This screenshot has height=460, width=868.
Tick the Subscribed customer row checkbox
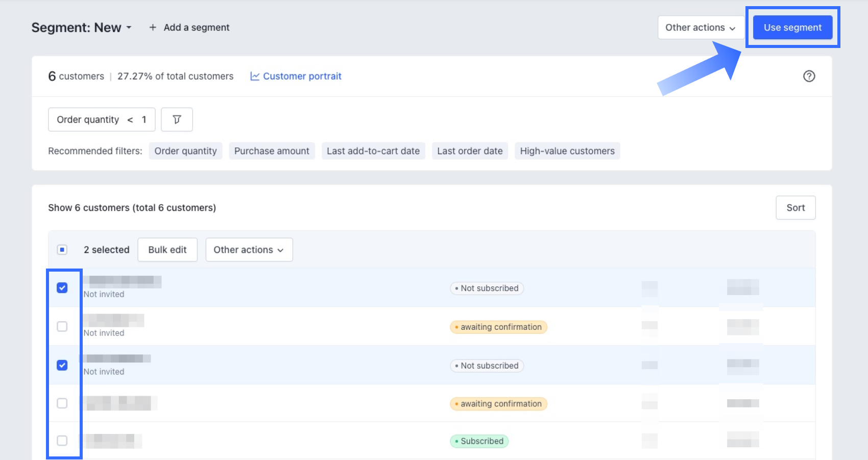click(x=62, y=441)
